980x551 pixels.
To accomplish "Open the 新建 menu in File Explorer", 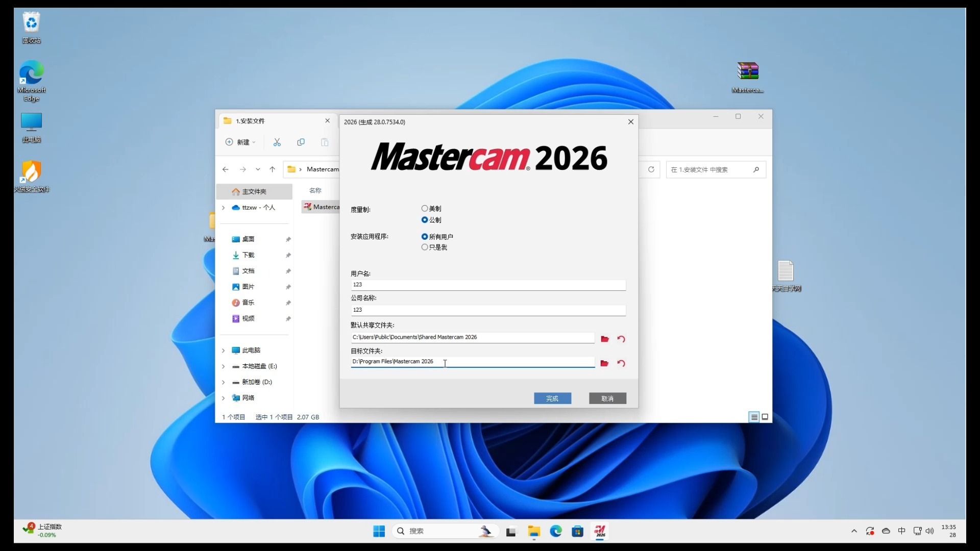I will tap(240, 142).
